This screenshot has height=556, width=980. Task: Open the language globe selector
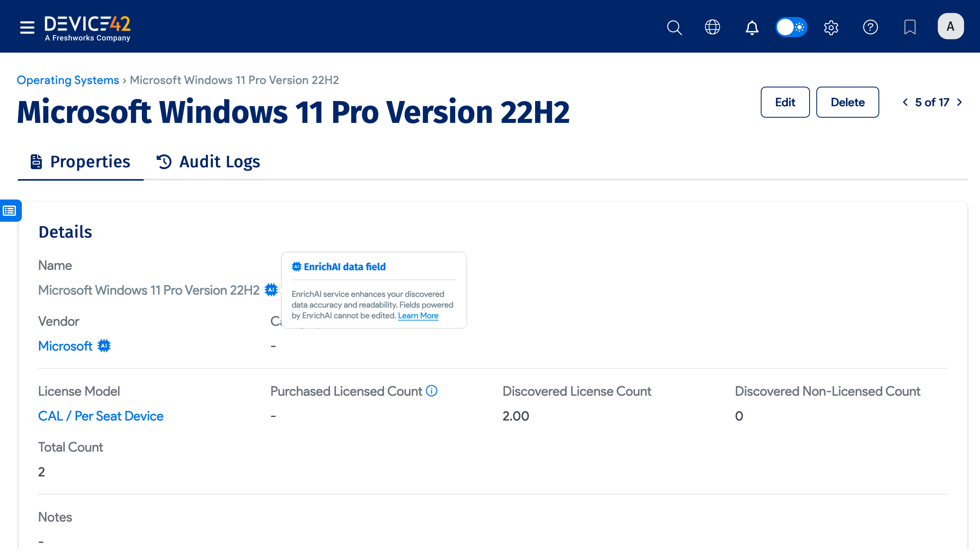click(x=713, y=27)
